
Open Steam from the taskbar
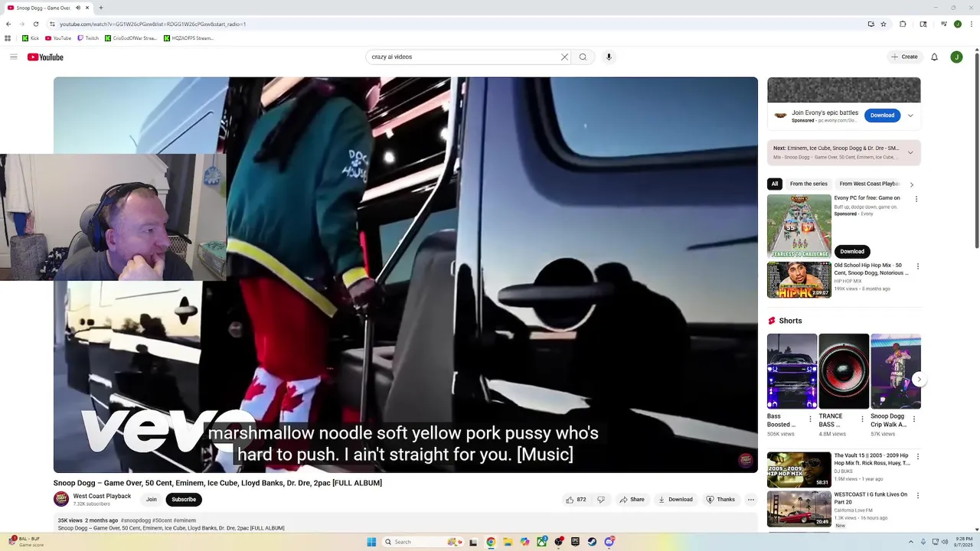pyautogui.click(x=592, y=542)
